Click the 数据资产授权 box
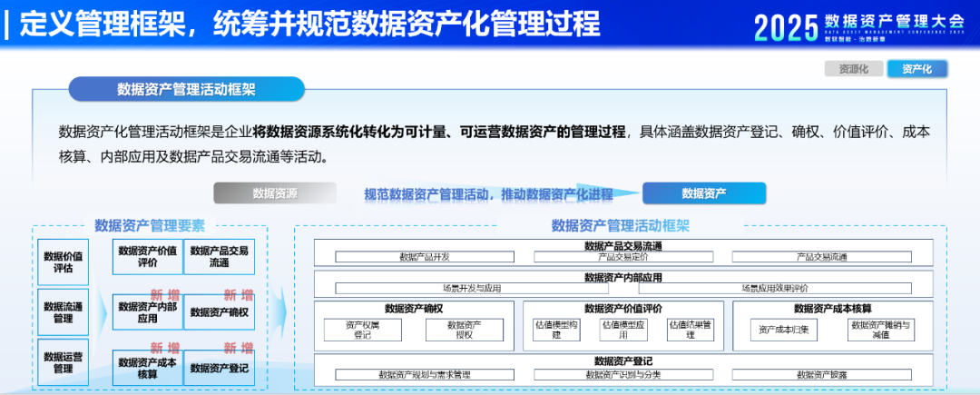980x395 pixels. 465,330
